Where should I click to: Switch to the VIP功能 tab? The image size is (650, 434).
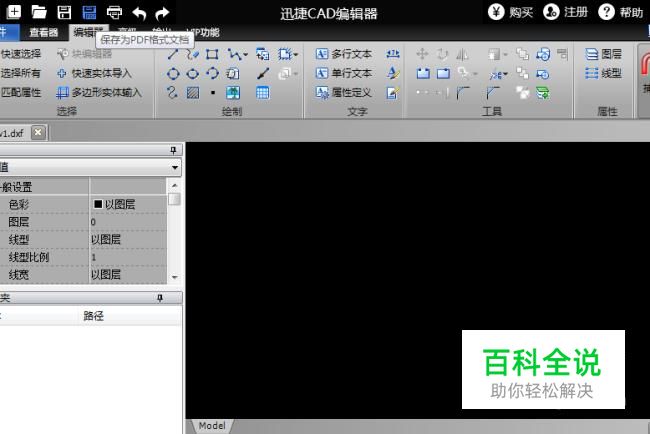tap(203, 33)
